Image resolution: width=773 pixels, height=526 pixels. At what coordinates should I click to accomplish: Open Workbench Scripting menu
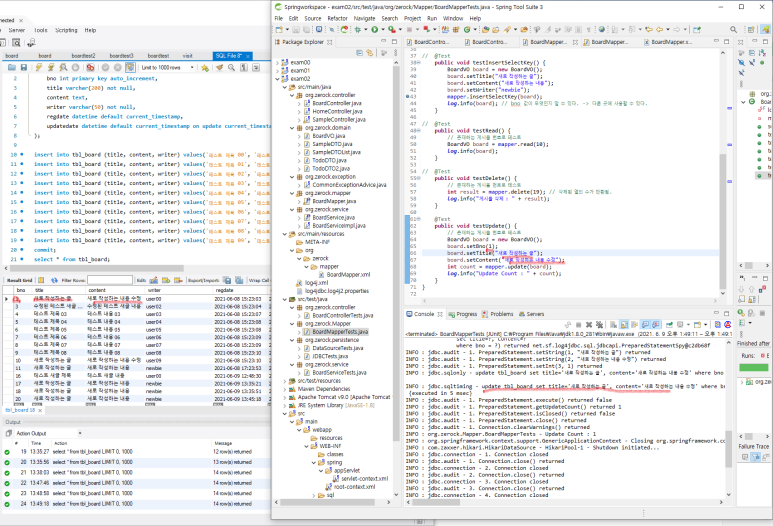(x=66, y=30)
